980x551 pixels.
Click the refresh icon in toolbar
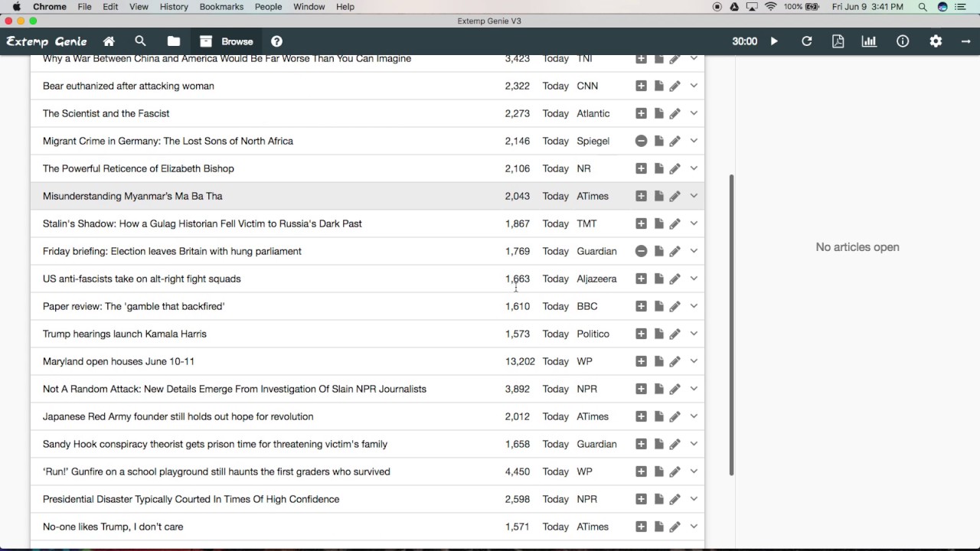pos(806,41)
